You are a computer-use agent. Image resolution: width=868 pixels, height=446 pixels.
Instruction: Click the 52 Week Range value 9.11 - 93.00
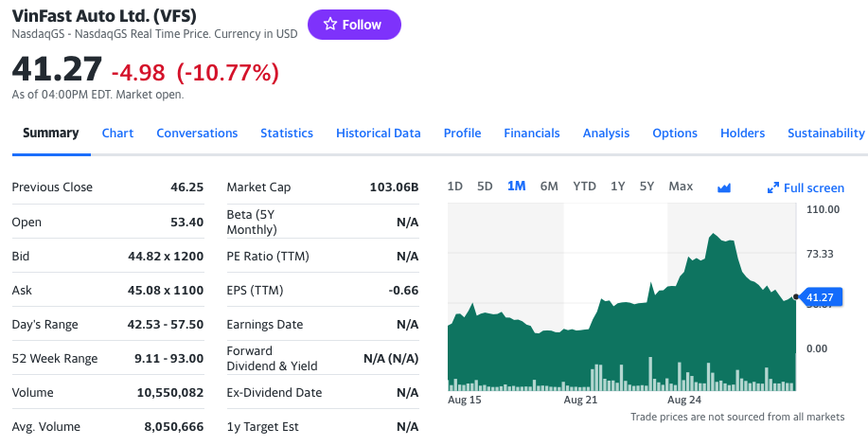[x=168, y=359]
